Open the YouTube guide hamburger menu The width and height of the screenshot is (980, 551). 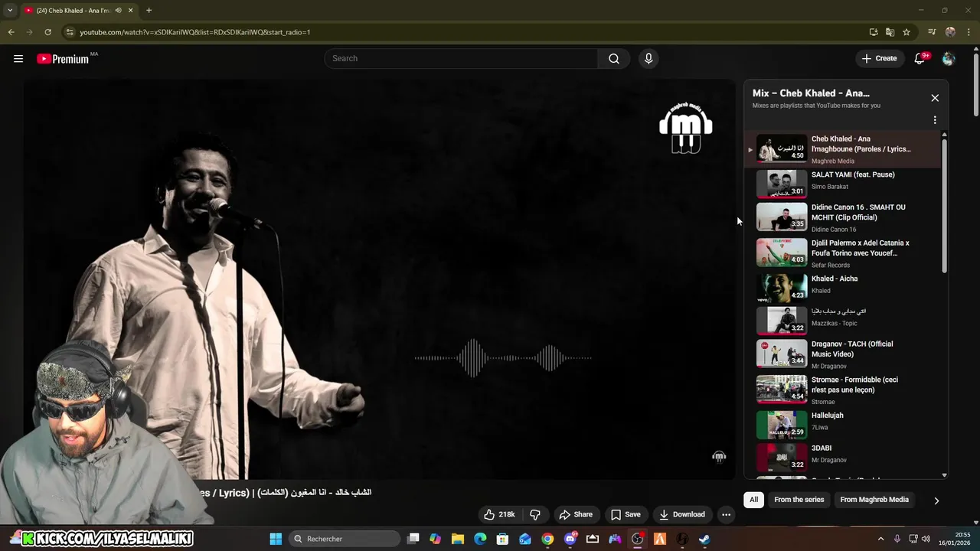coord(18,59)
